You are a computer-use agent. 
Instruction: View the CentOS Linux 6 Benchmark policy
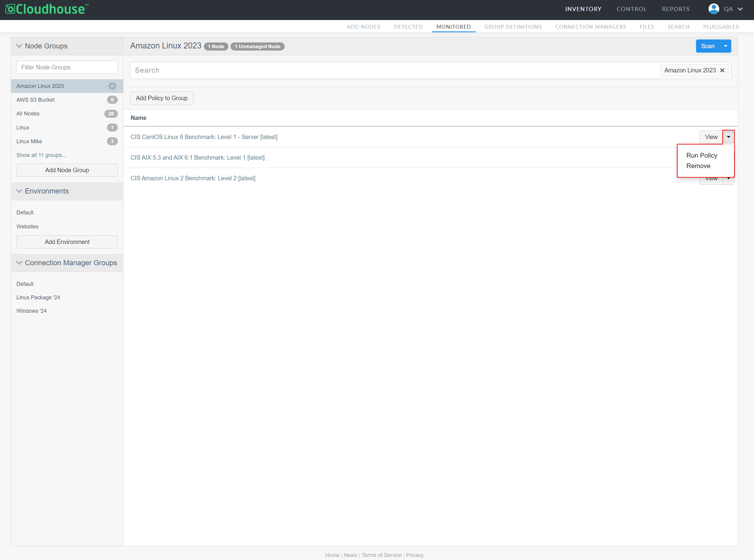coord(711,137)
